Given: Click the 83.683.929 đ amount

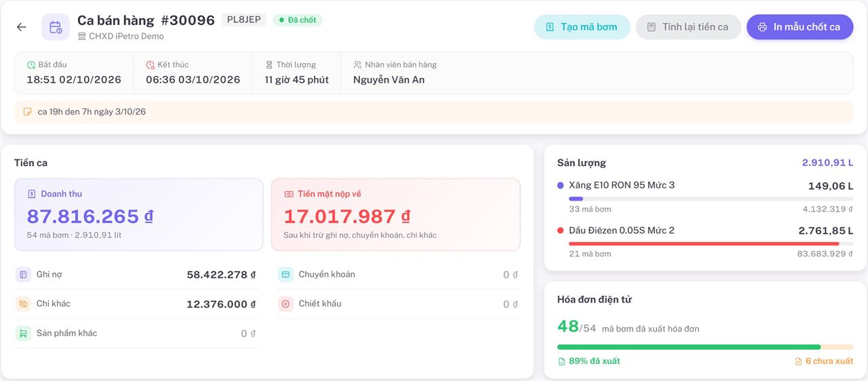Looking at the screenshot, I should pyautogui.click(x=825, y=254).
